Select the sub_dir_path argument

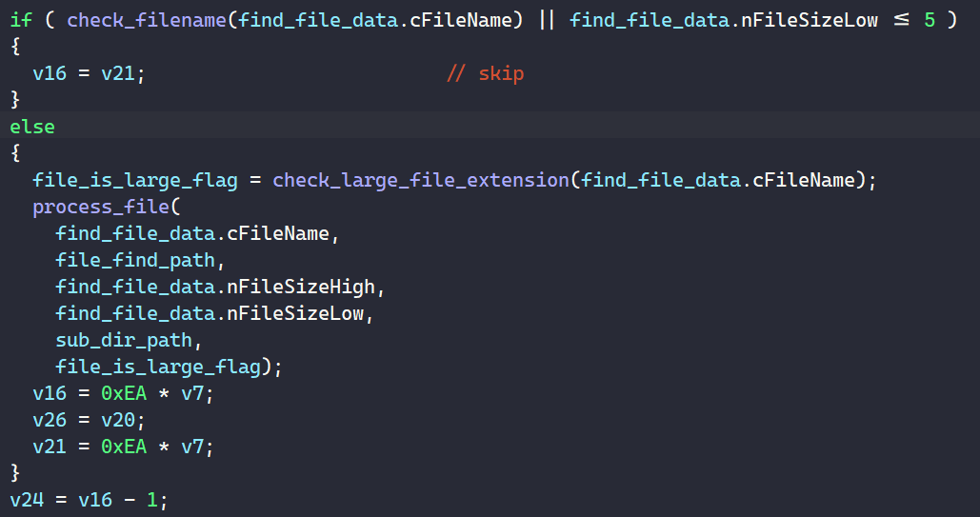(124, 340)
